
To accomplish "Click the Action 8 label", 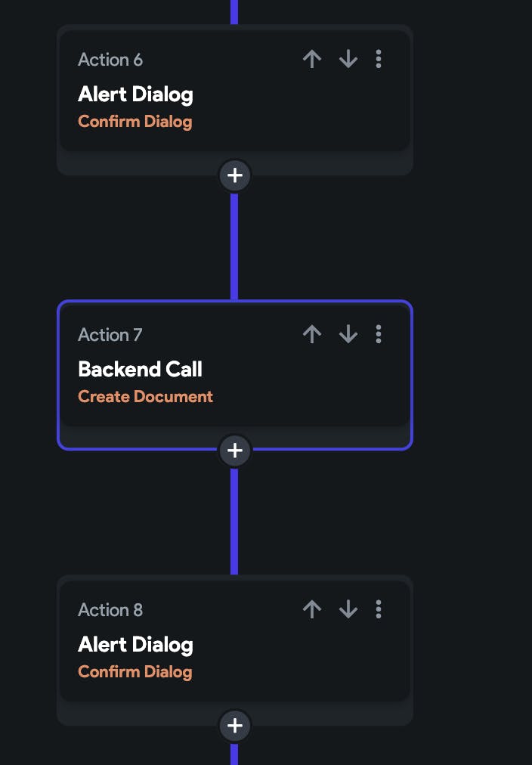I will pos(110,609).
